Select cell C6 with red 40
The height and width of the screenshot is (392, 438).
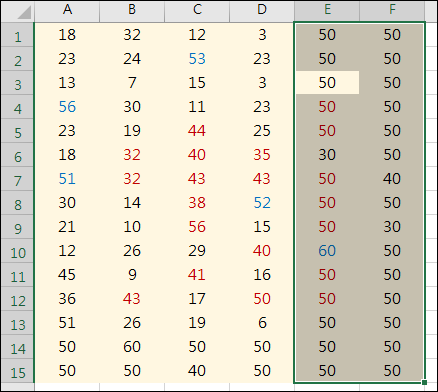coord(197,155)
